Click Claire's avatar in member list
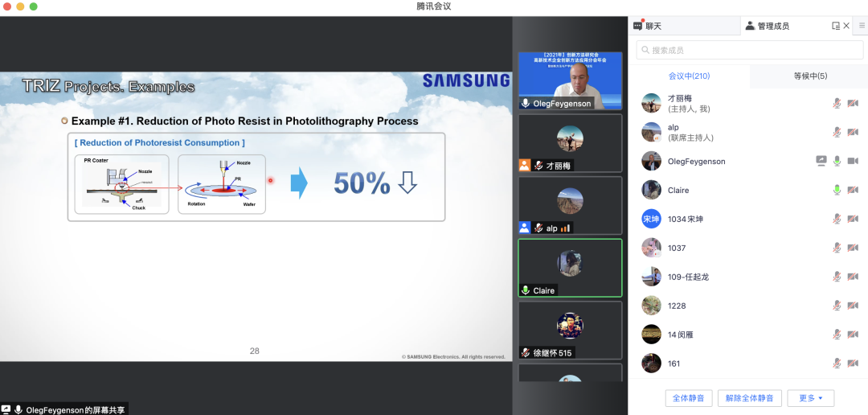868x415 pixels. (652, 190)
